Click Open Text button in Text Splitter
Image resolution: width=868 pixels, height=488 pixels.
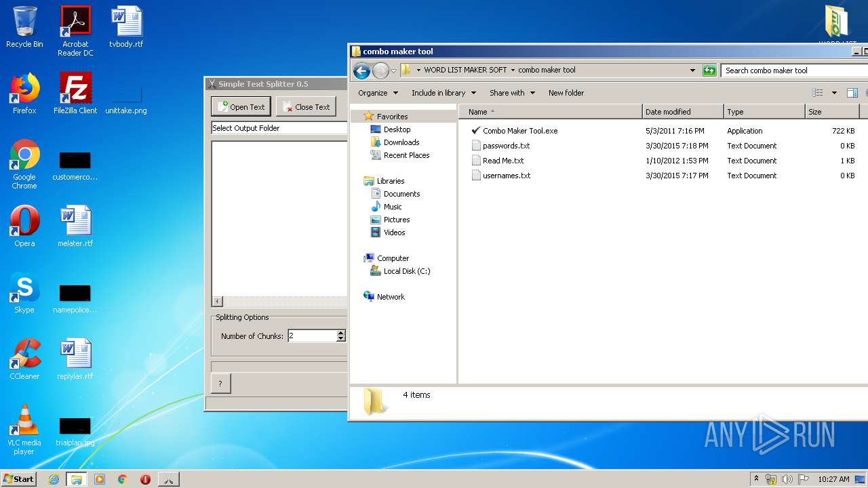[241, 106]
